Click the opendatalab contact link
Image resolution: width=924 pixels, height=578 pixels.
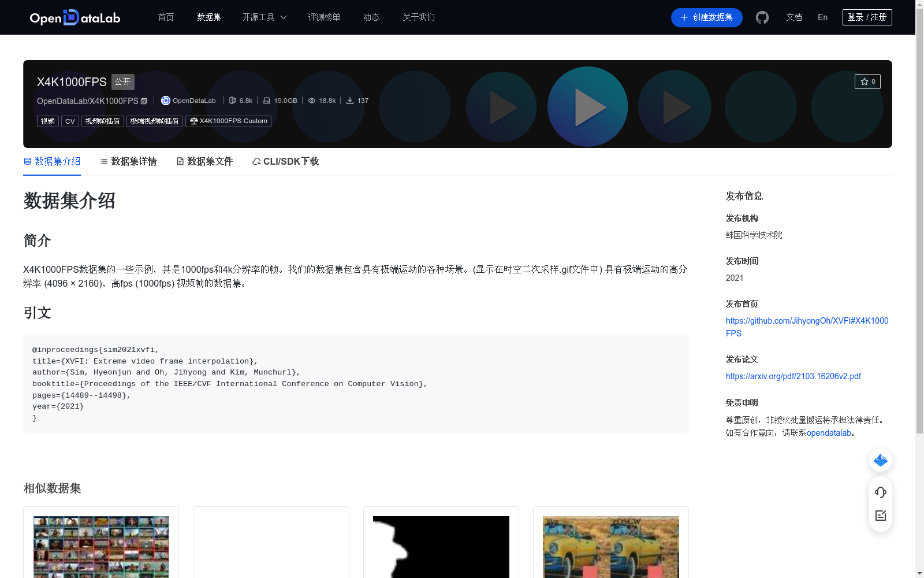pyautogui.click(x=829, y=433)
